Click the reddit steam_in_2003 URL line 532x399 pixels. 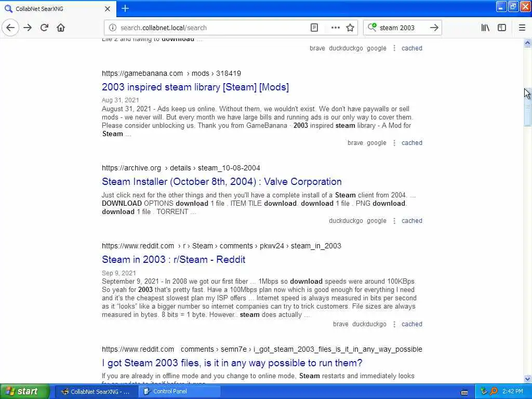[x=221, y=246]
